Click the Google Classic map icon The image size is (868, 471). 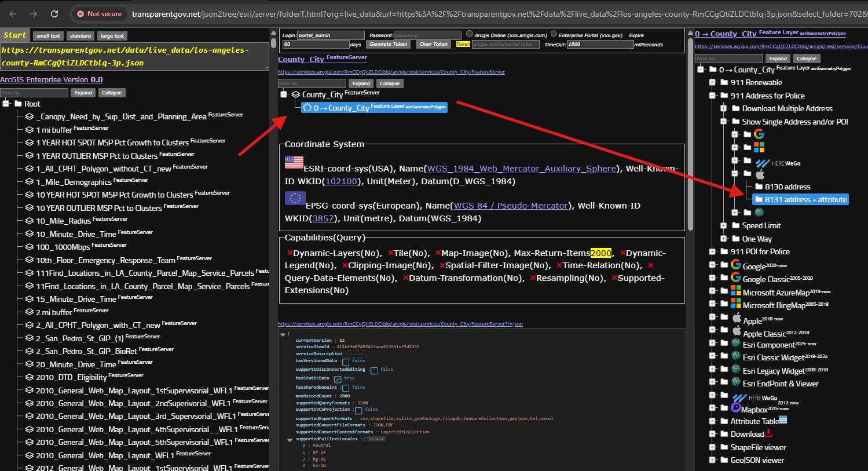click(x=736, y=278)
